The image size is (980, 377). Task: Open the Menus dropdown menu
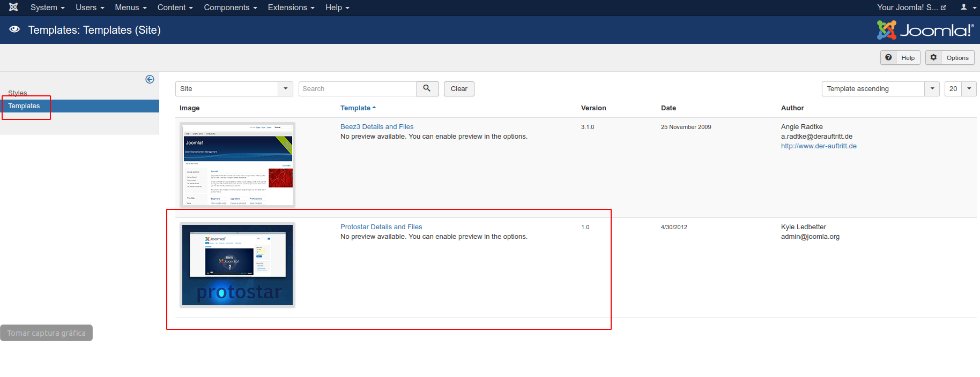[131, 7]
